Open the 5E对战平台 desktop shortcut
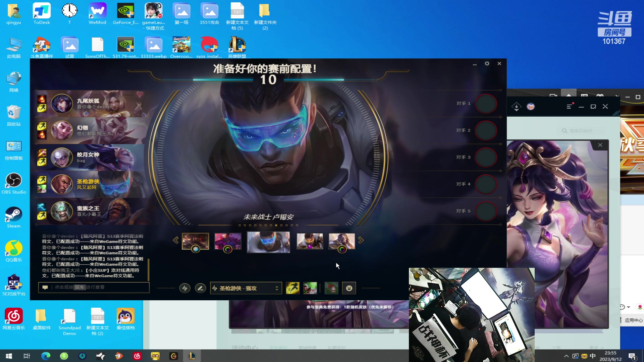 [x=14, y=285]
